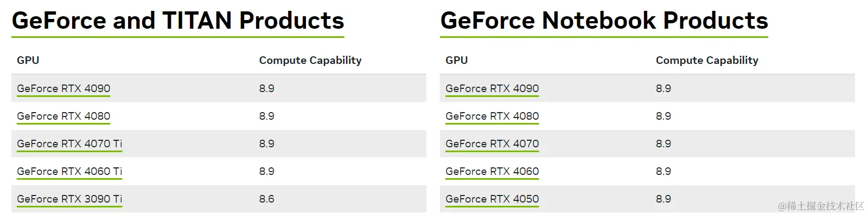Select the 8.9 value for the notebook RTX 4050

point(663,199)
